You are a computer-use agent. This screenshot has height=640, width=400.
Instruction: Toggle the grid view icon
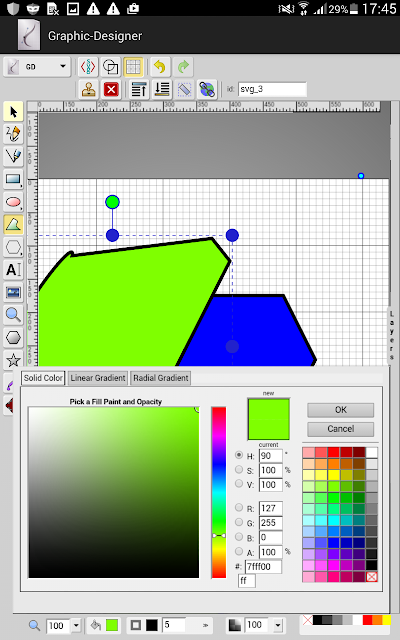(x=133, y=67)
